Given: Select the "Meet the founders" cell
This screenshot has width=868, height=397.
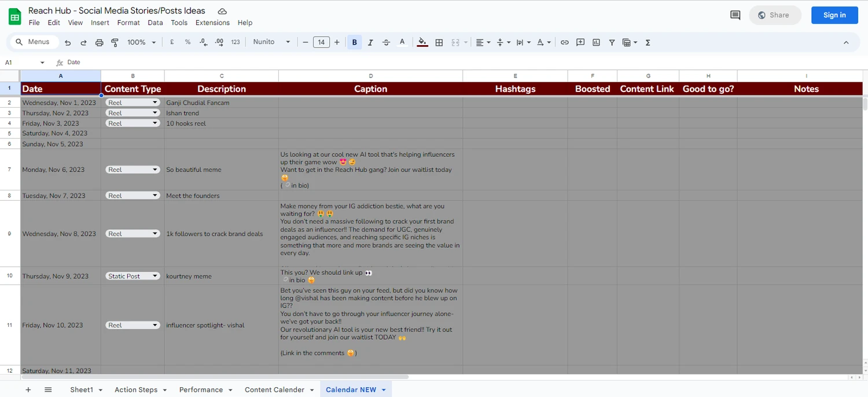Looking at the screenshot, I should click(x=221, y=196).
